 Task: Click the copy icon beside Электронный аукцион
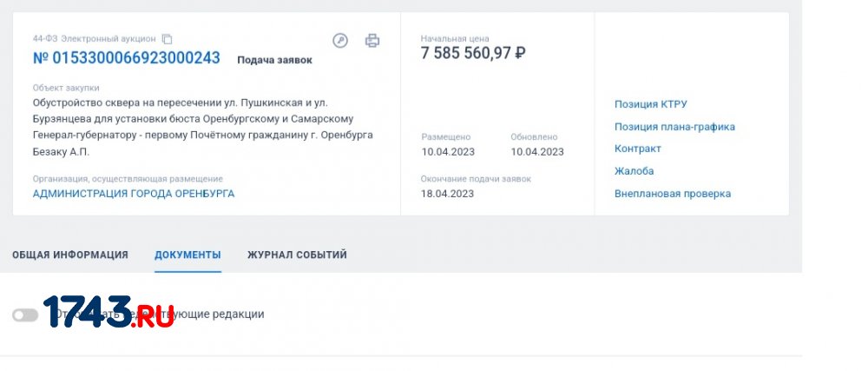[x=168, y=39]
